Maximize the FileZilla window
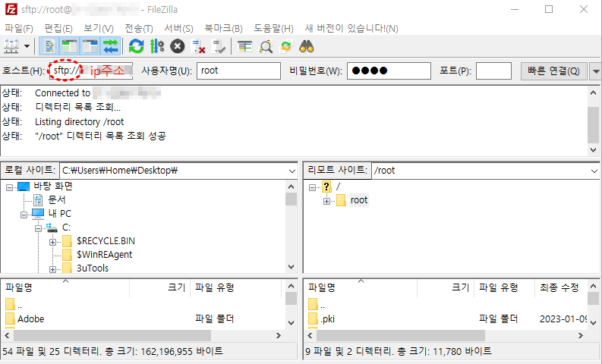Viewport: 602px width, 364px height. 549,9
